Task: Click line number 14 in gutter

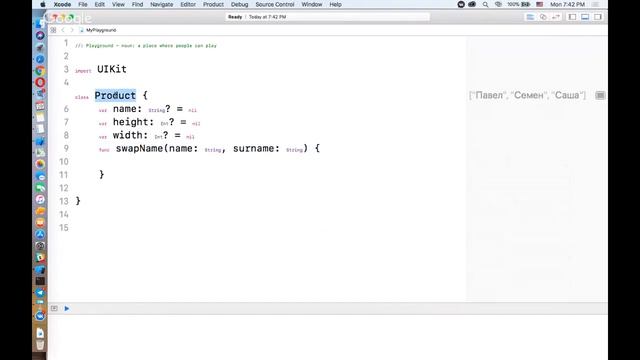Action: tap(64, 214)
